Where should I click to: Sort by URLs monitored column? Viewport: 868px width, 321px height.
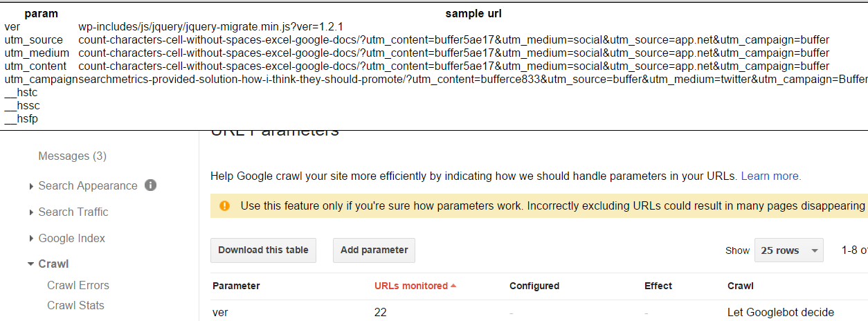(x=411, y=286)
